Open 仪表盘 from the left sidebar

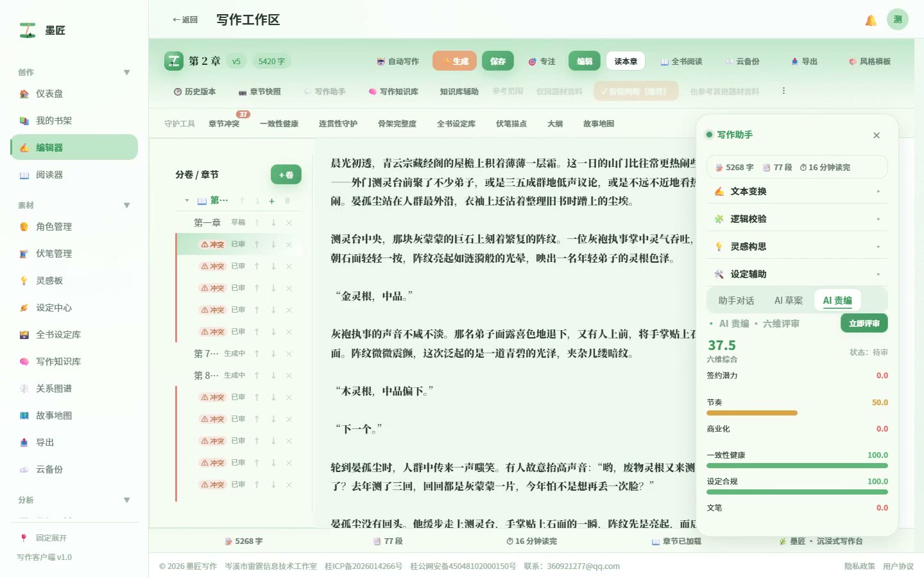tap(74, 94)
